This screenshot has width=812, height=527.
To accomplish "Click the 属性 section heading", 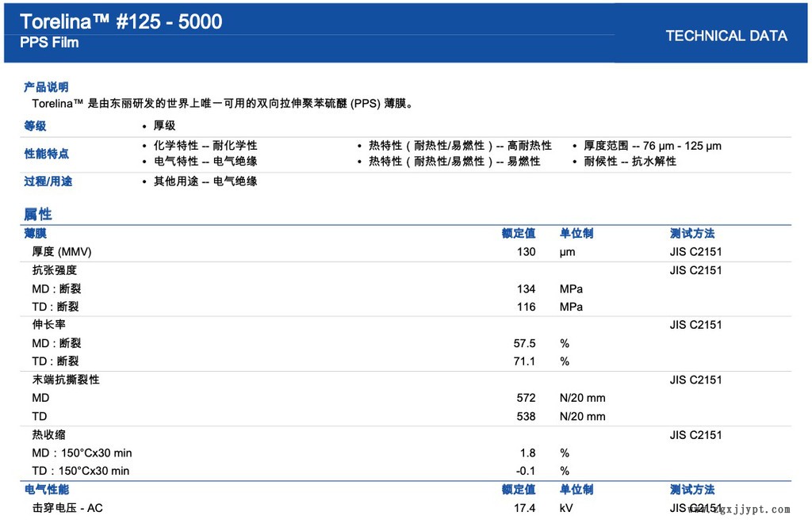I will pyautogui.click(x=37, y=214).
